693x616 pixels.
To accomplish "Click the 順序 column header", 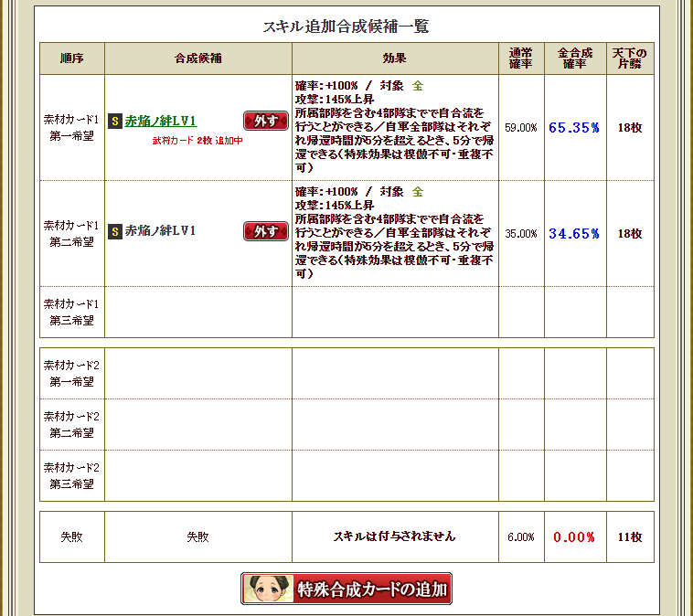I will [x=72, y=58].
